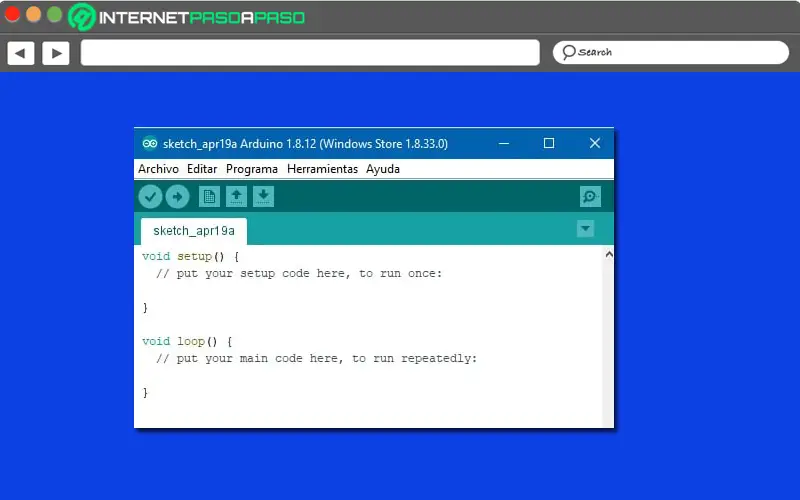Save the sketch with the down-arrow icon

[x=263, y=196]
